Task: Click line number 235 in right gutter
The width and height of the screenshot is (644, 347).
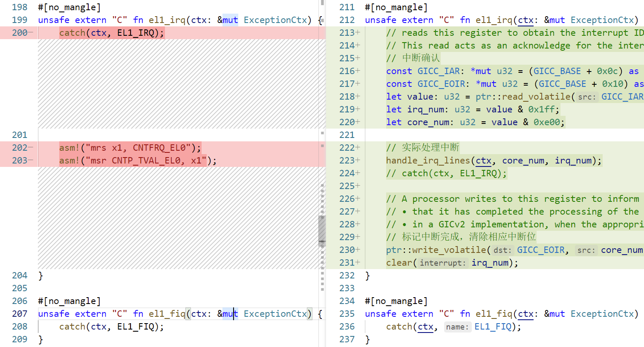Action: coord(347,314)
